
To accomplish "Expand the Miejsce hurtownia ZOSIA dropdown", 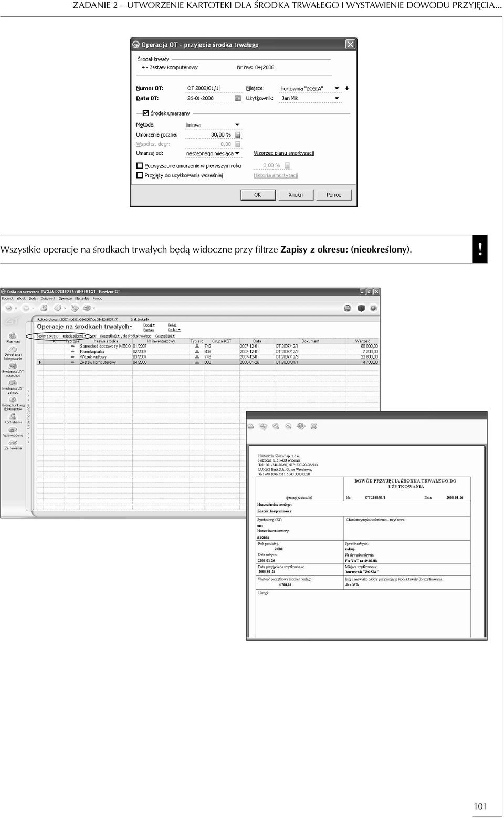I will coord(337,88).
